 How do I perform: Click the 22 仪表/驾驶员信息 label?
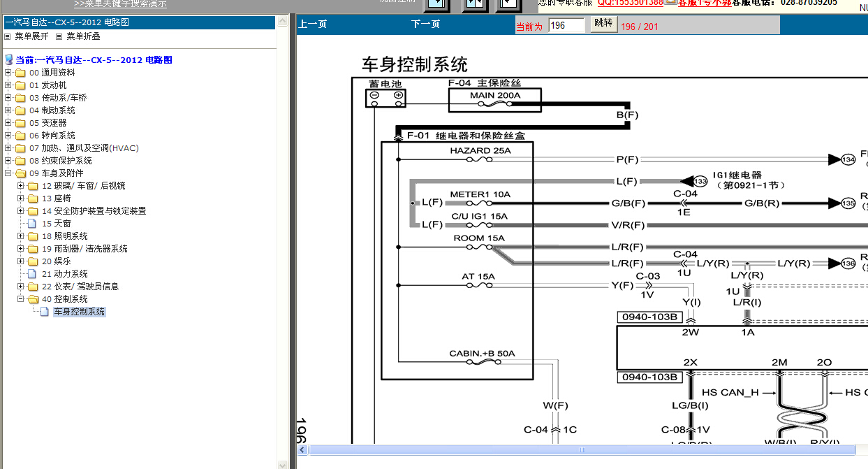(80, 287)
